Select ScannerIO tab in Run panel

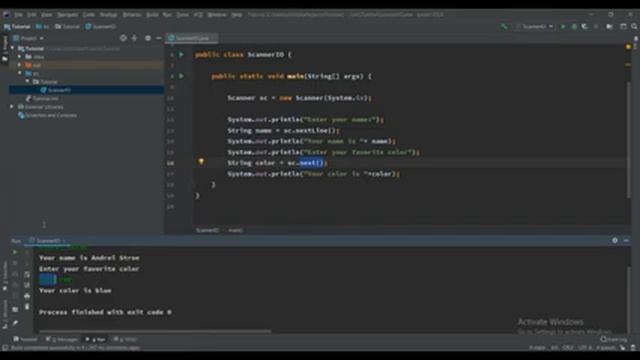point(48,241)
